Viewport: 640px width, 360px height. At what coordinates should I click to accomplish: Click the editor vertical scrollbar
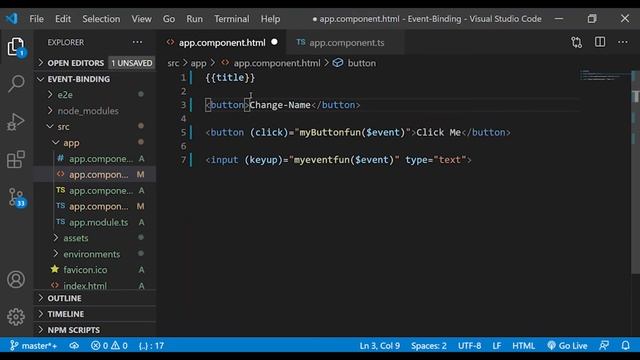[636, 171]
